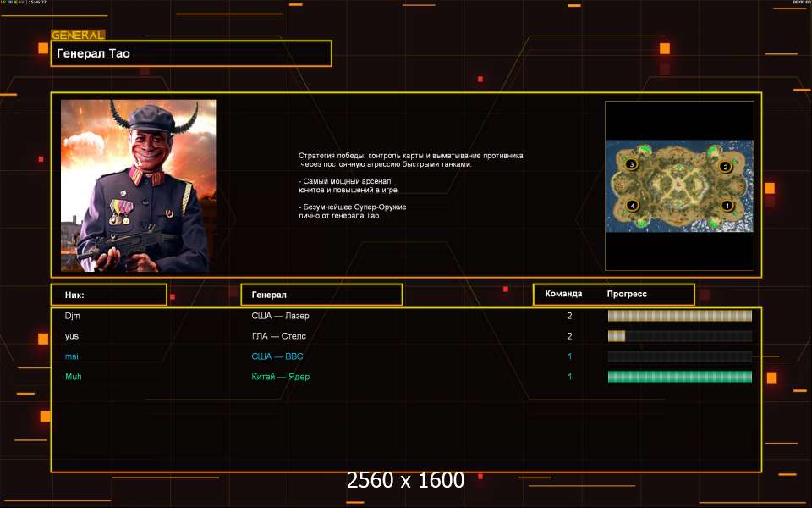The height and width of the screenshot is (508, 812).
Task: Select start position 4 on the map
Action: click(x=633, y=205)
